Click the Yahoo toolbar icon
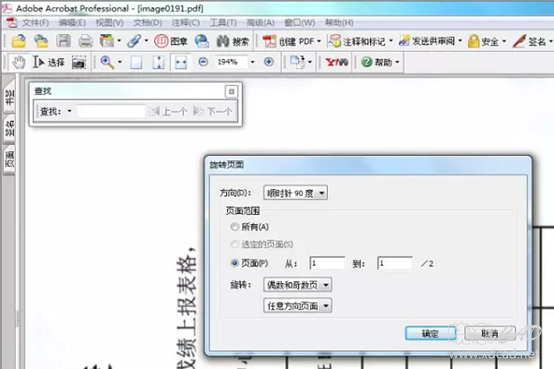The image size is (554, 369). tap(336, 62)
